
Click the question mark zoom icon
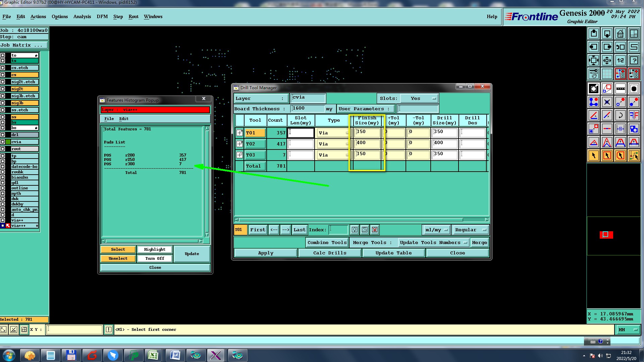point(634,61)
